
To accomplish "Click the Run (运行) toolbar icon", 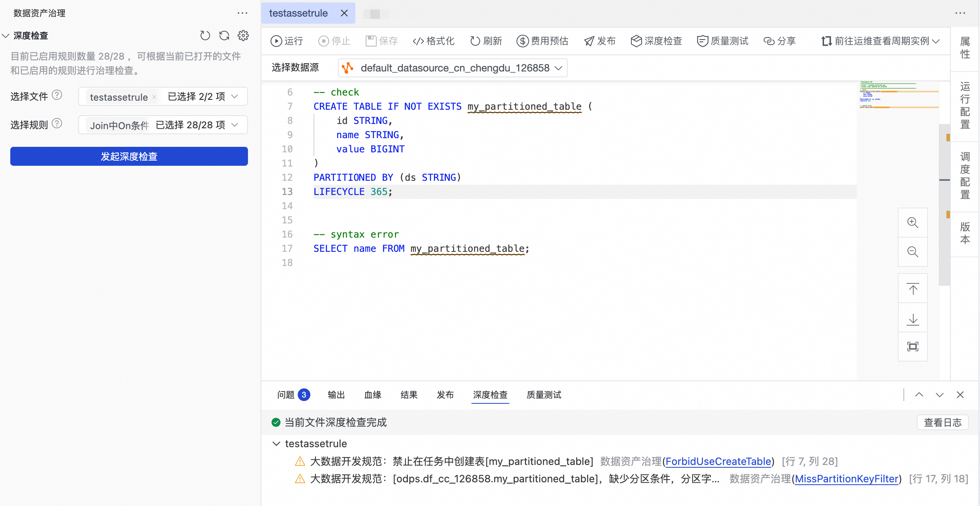I will [276, 41].
